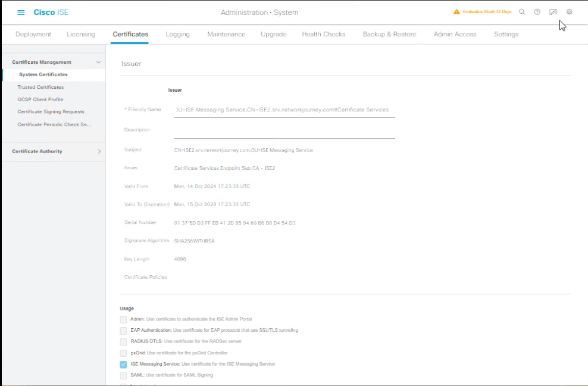Image resolution: width=588 pixels, height=386 pixels.
Task: Enable the SAML signing checkbox
Action: click(123, 375)
